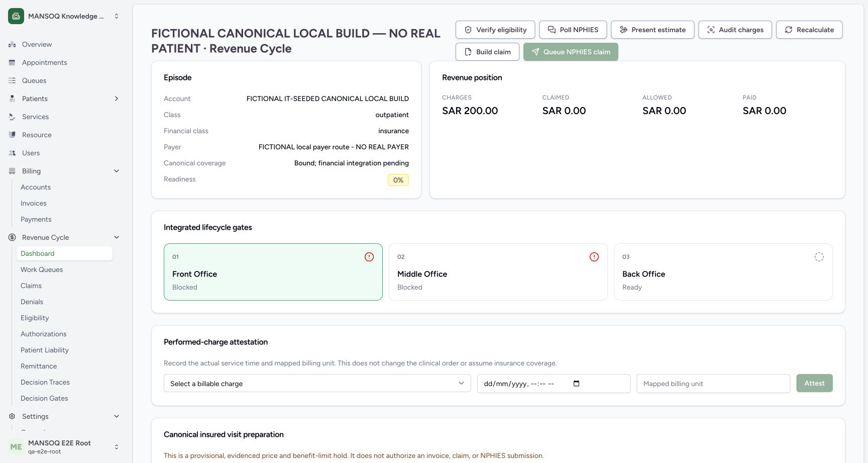Click the Queue NPHIES claim button
Viewport: 868px width, 463px height.
tap(571, 52)
